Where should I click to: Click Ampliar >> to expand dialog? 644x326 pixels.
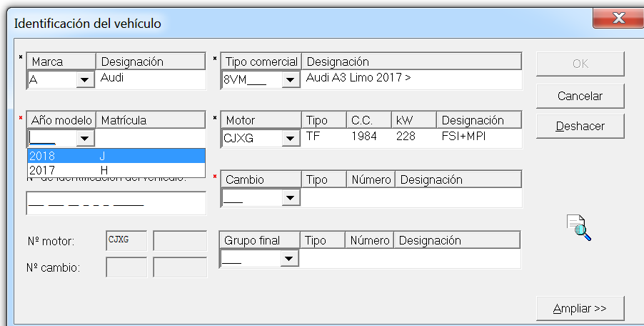click(580, 308)
